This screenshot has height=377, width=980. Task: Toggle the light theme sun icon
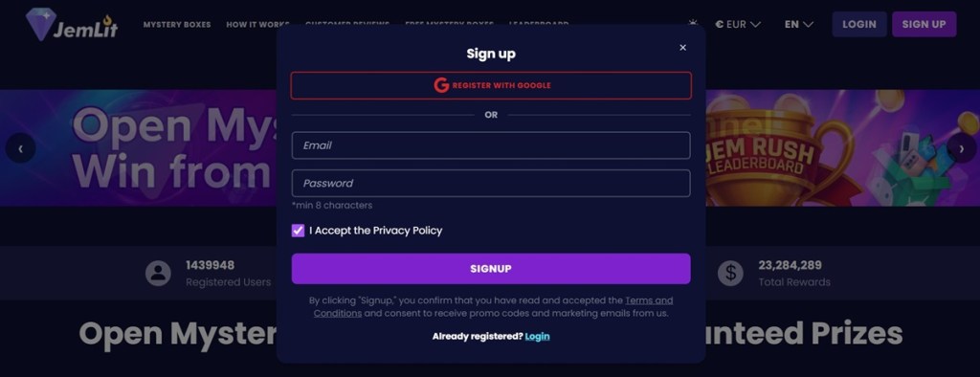point(693,22)
